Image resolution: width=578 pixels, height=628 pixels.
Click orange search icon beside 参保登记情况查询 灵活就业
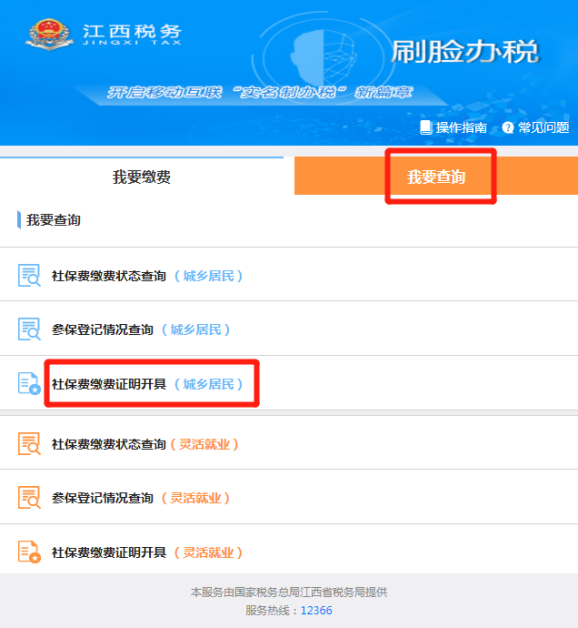pyautogui.click(x=29, y=497)
